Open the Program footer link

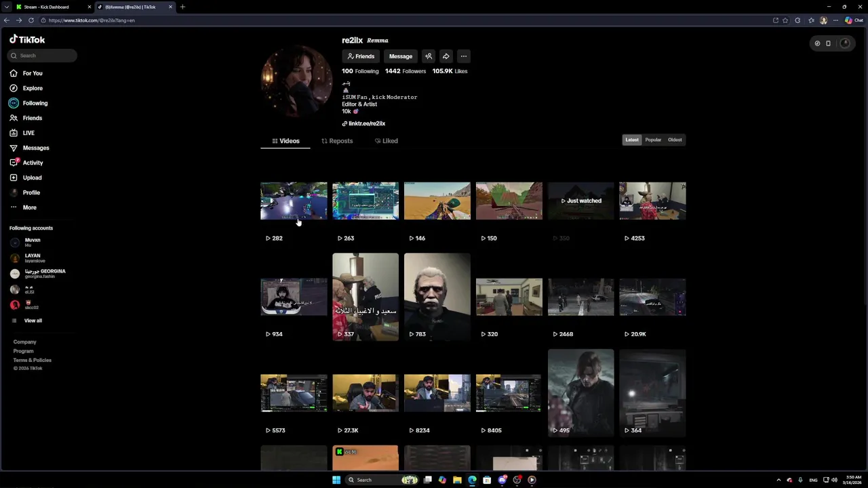coord(23,351)
